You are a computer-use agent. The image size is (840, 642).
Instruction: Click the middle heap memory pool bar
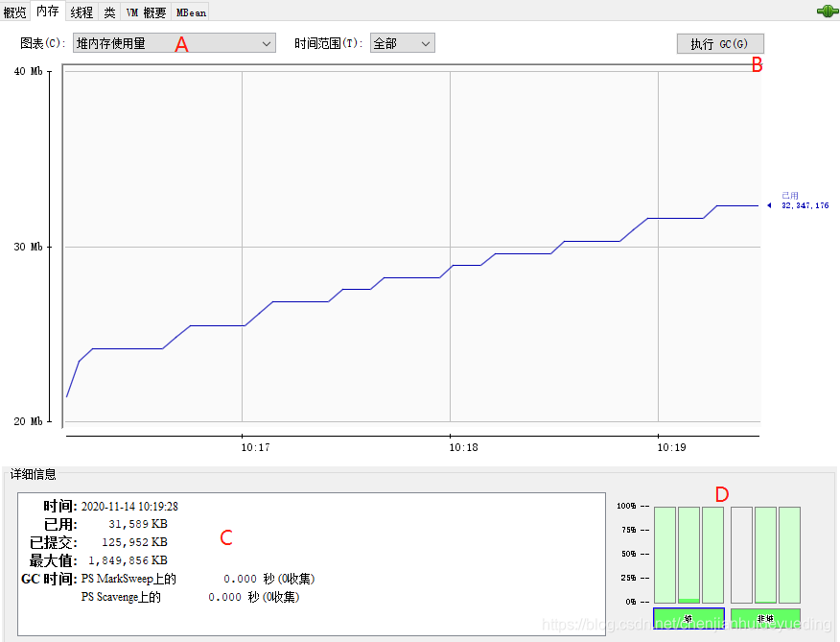tap(688, 555)
